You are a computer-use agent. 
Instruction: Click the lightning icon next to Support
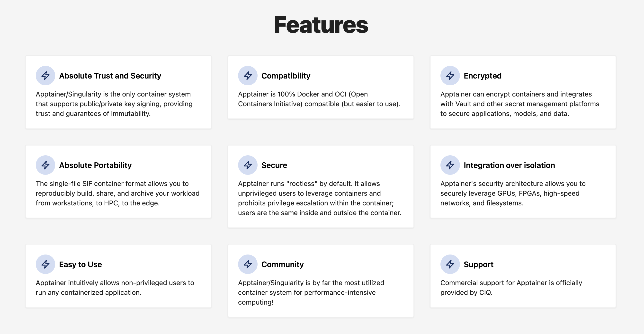click(450, 264)
